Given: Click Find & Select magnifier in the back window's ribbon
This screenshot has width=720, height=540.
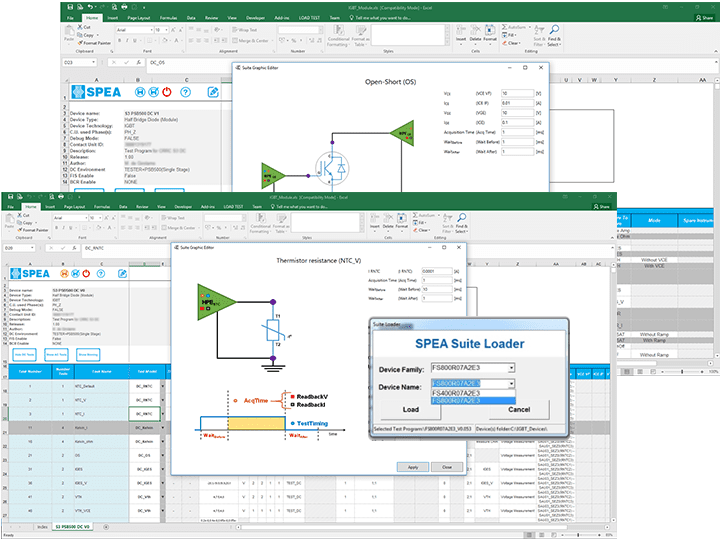Looking at the screenshot, I should pos(554,30).
